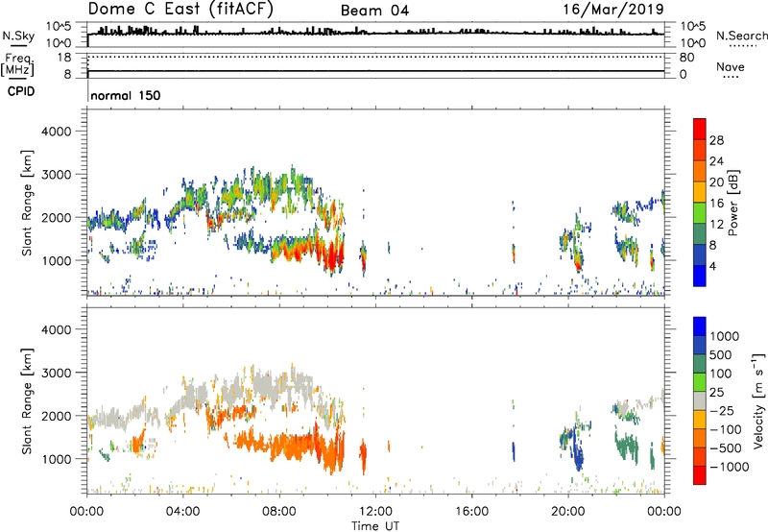768x532 pixels.
Task: Click the 'N.Sky' legend label
Action: coord(18,36)
